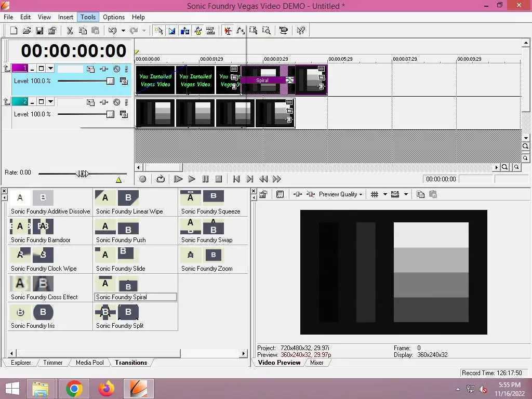Viewport: 532px width, 399px height.
Task: Open track 1 FX icon
Action: (x=104, y=69)
